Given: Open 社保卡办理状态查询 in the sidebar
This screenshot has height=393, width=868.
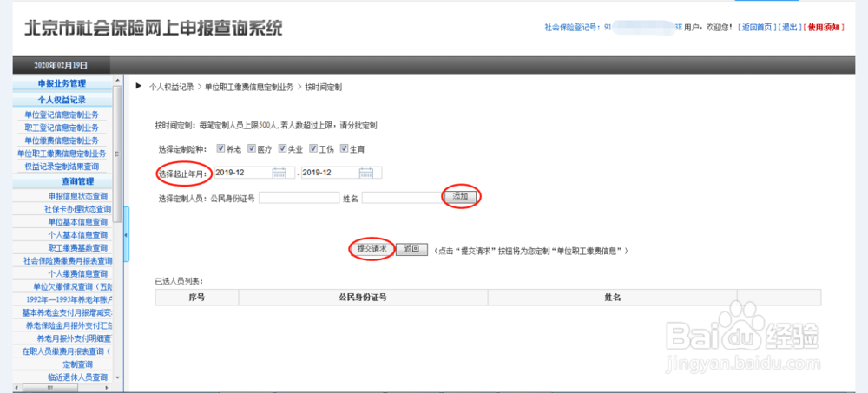Looking at the screenshot, I should click(x=78, y=209).
